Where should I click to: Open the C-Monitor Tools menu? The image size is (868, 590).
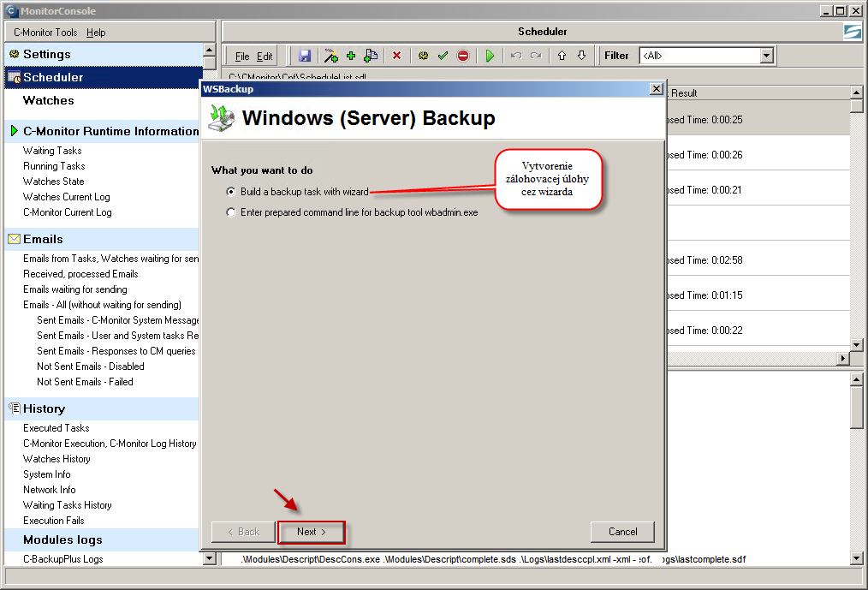(x=45, y=33)
